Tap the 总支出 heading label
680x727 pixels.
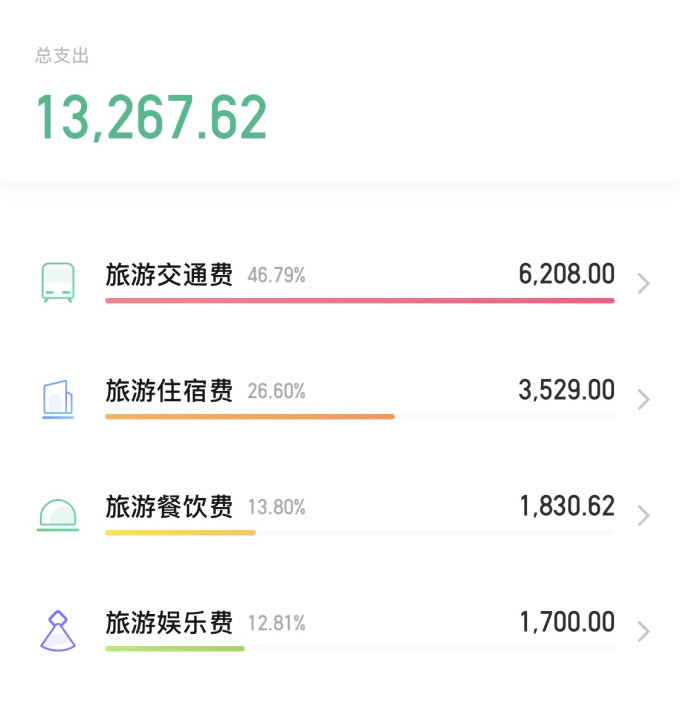pyautogui.click(x=62, y=56)
